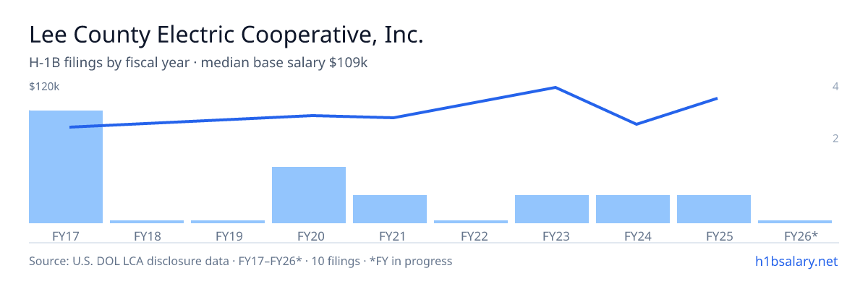This screenshot has height=289, width=868.
Task: Click the FY19 axis label
Action: (228, 236)
